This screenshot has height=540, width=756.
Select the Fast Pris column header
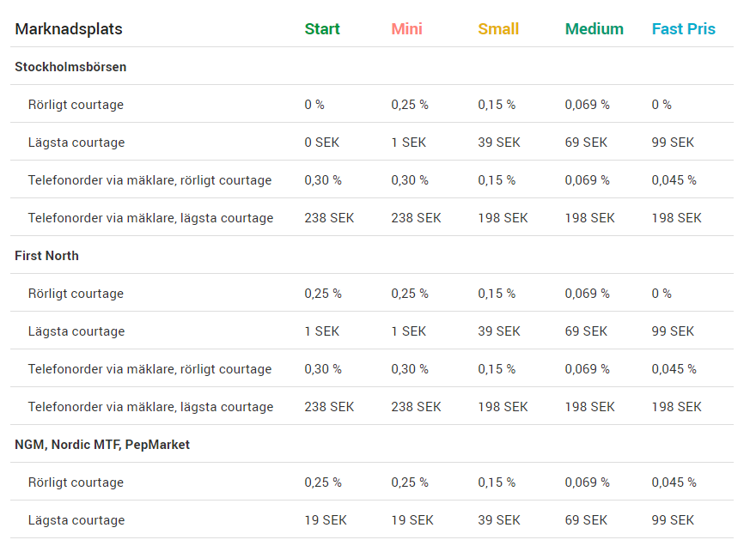point(683,29)
